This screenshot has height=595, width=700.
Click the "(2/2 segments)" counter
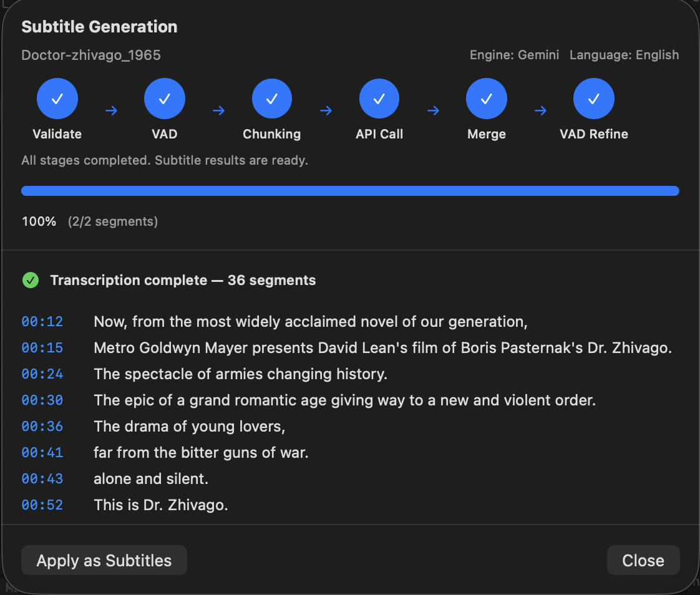[113, 221]
